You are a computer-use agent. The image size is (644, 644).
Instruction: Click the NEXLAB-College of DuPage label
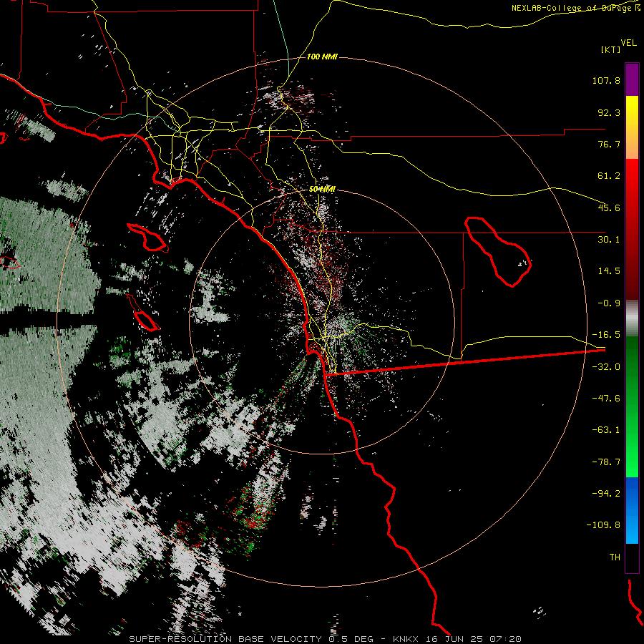(x=575, y=8)
